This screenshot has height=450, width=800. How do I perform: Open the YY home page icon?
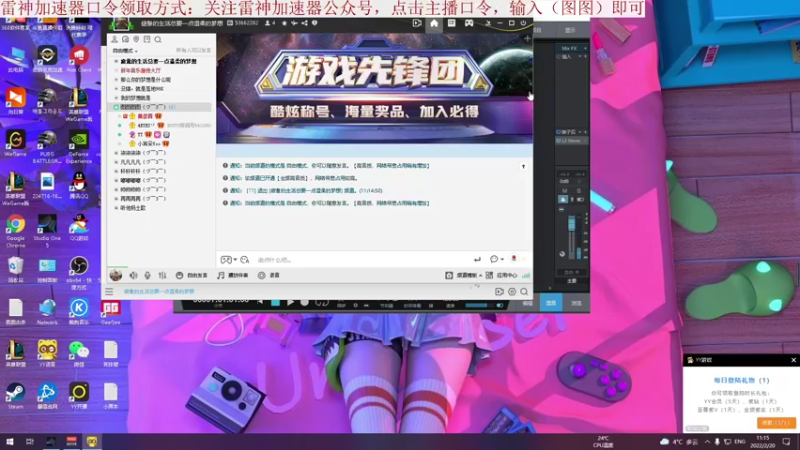[x=434, y=23]
